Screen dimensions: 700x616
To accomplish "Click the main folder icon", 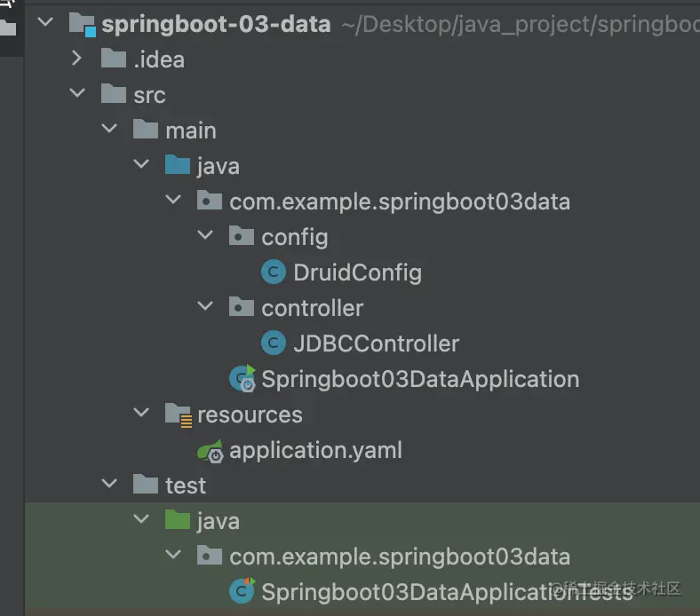I will point(146,130).
